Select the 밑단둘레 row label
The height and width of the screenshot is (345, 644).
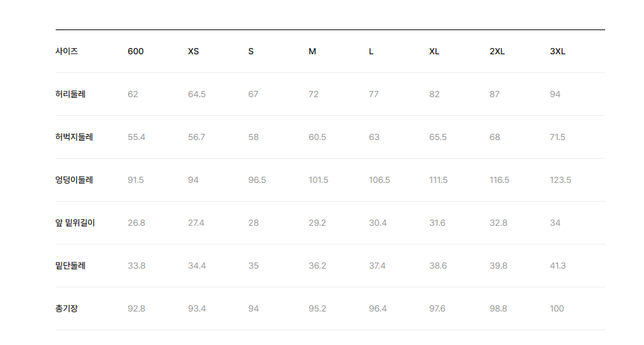click(x=70, y=266)
